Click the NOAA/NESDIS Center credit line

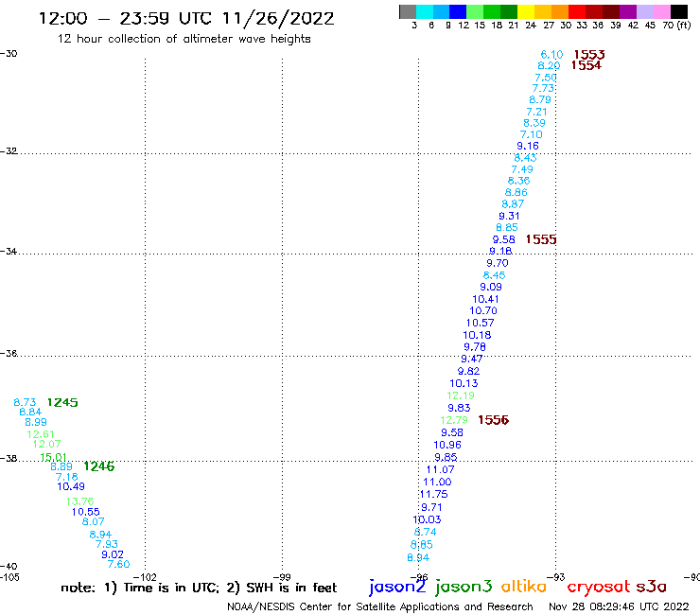(380, 607)
